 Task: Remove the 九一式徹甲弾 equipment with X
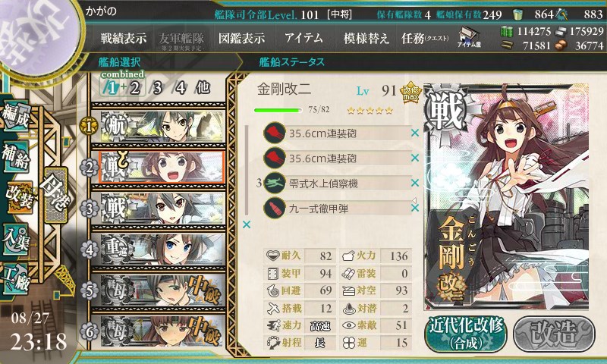click(414, 208)
